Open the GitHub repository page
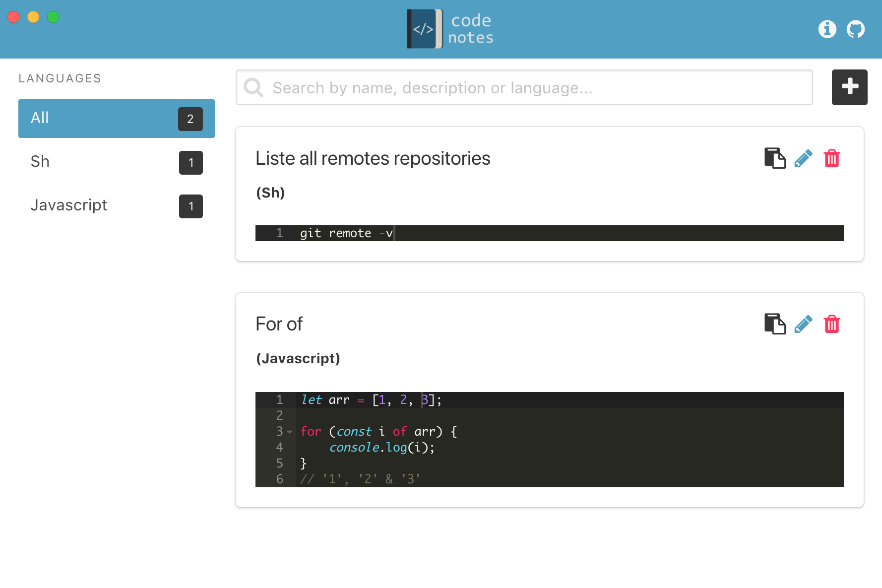882x588 pixels. pyautogui.click(x=856, y=29)
